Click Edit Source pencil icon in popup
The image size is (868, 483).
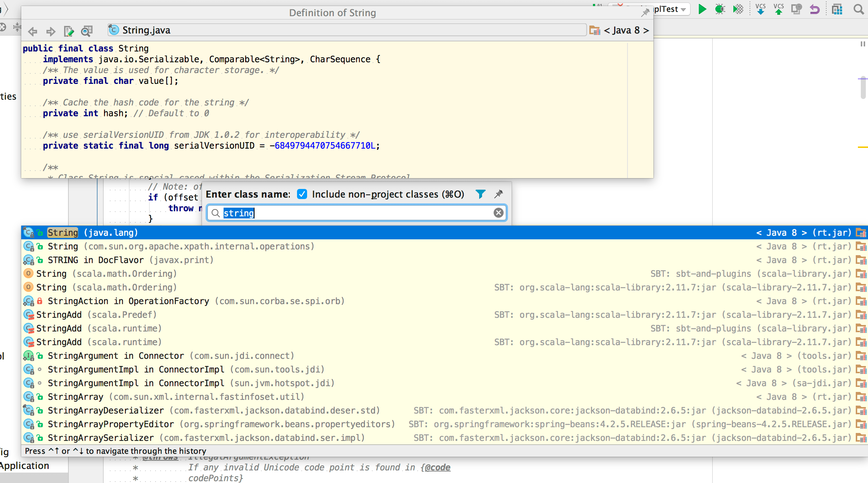point(68,31)
